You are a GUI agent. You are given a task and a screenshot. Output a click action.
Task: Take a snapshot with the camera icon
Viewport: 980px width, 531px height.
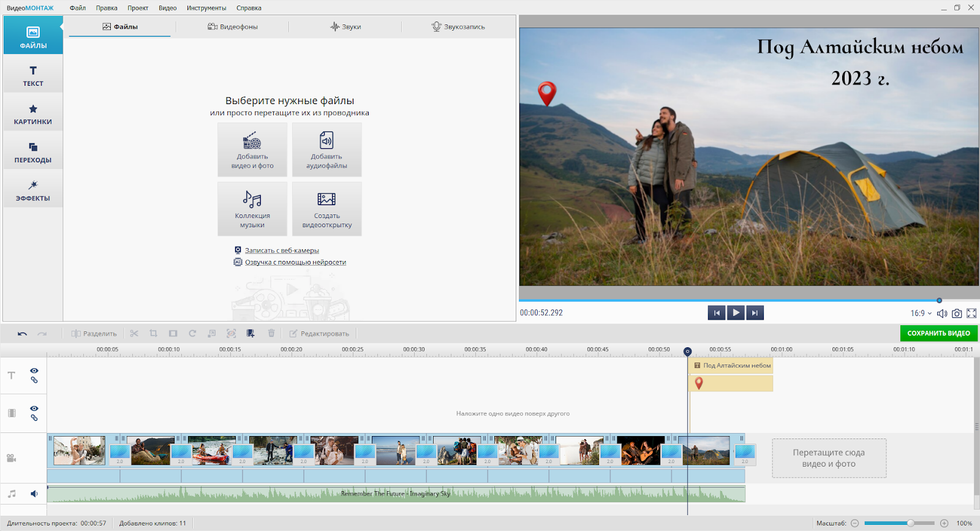[x=957, y=313]
